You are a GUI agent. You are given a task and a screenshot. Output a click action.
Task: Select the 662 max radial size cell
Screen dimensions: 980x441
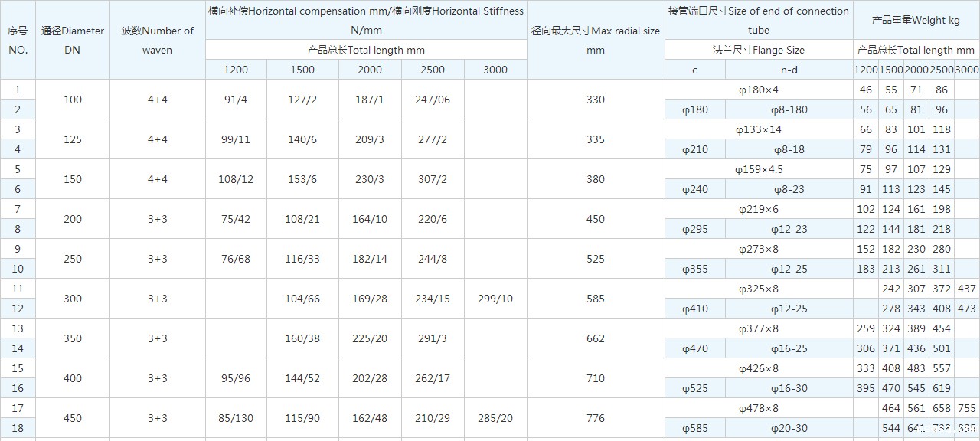pyautogui.click(x=595, y=338)
